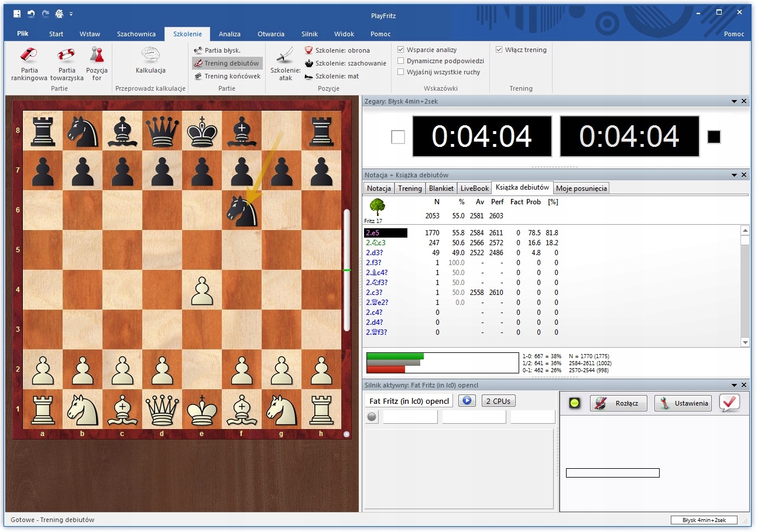Select Szkolenie: obrona shield icon
This screenshot has height=532, width=758.
(309, 50)
